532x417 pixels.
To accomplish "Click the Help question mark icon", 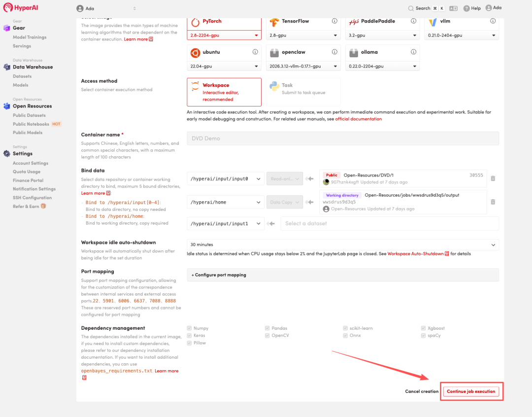I will point(466,8).
